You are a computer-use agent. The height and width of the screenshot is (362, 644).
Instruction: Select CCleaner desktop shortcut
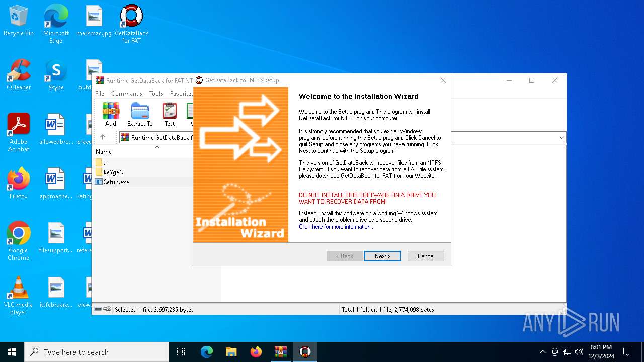click(19, 75)
